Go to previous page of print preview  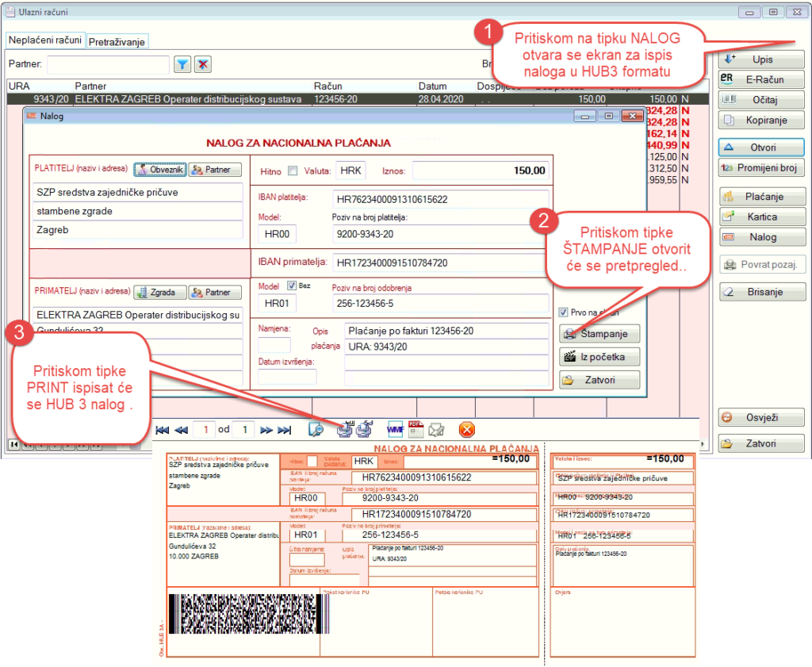(x=182, y=430)
